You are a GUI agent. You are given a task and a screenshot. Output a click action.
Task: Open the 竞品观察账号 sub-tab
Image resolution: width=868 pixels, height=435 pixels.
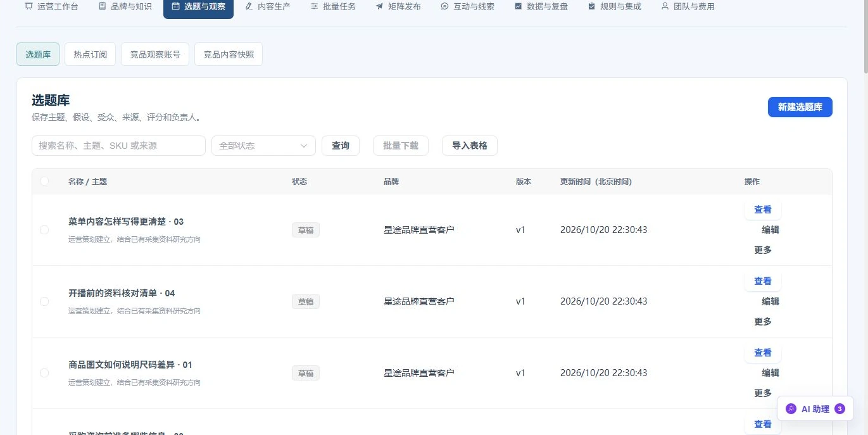155,54
